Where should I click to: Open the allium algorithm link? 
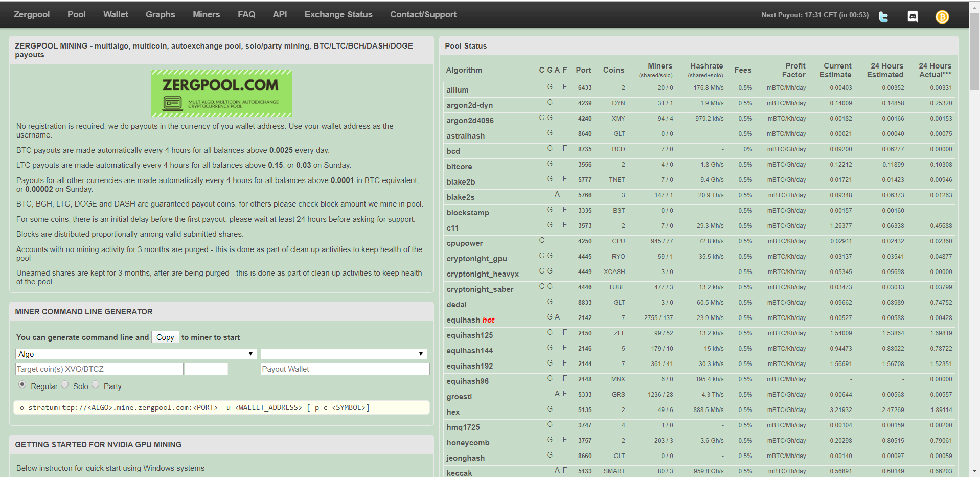click(x=458, y=90)
